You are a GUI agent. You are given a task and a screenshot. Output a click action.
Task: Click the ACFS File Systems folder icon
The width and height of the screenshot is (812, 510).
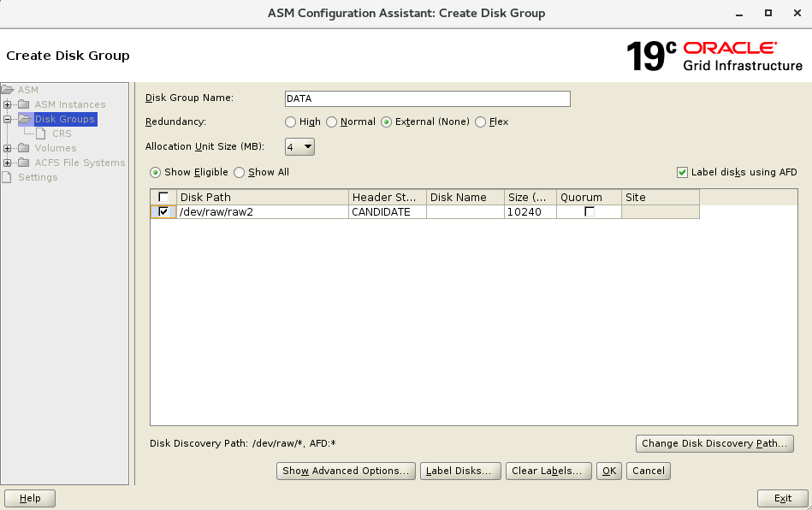coord(24,163)
